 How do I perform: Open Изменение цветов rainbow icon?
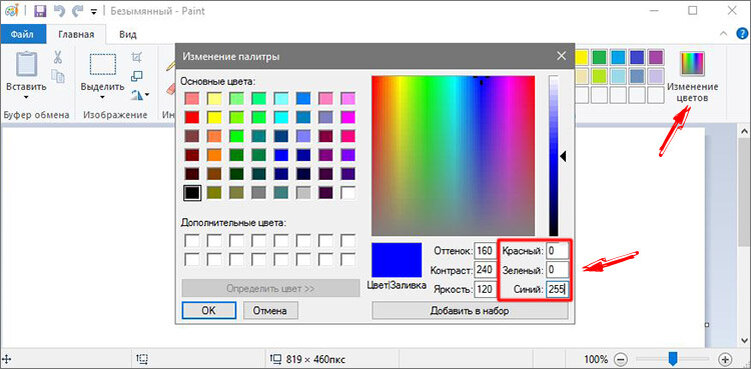[x=692, y=64]
